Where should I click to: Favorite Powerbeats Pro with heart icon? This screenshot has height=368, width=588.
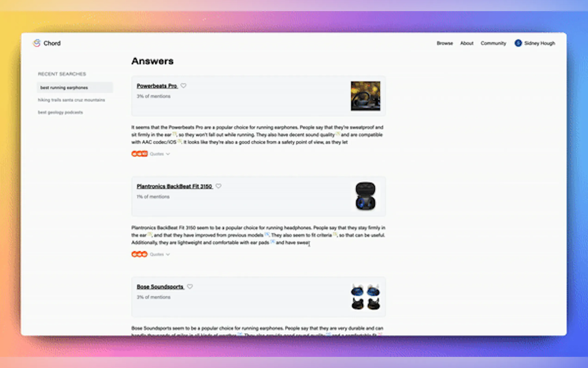click(184, 86)
